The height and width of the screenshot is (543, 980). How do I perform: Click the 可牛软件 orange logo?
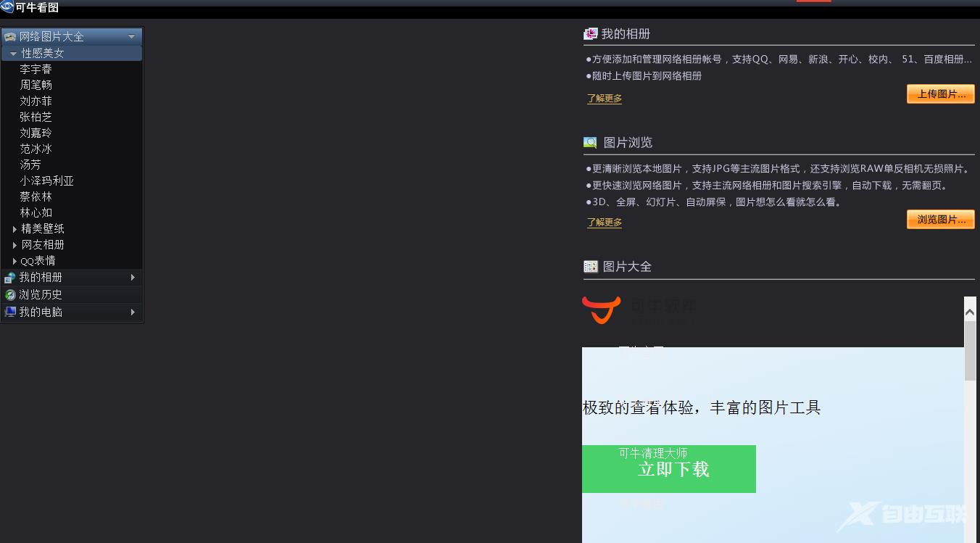click(x=602, y=310)
